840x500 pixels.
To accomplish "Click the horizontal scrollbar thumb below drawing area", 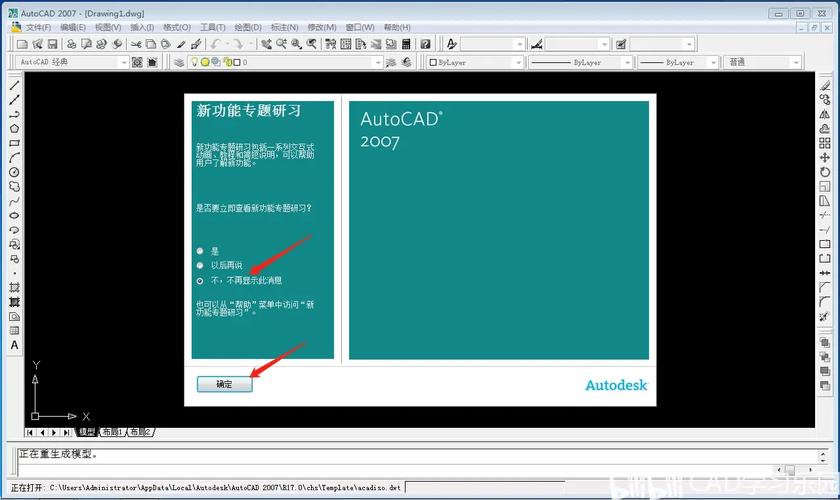I will pyautogui.click(x=790, y=469).
